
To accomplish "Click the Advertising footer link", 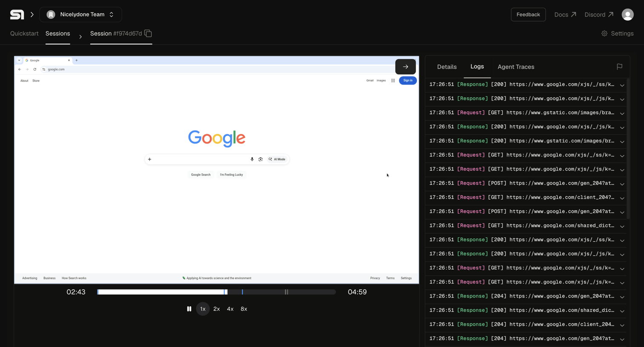I will [x=30, y=278].
